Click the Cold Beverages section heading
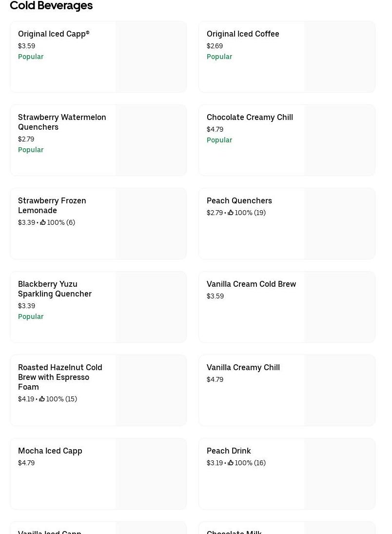 [x=51, y=6]
